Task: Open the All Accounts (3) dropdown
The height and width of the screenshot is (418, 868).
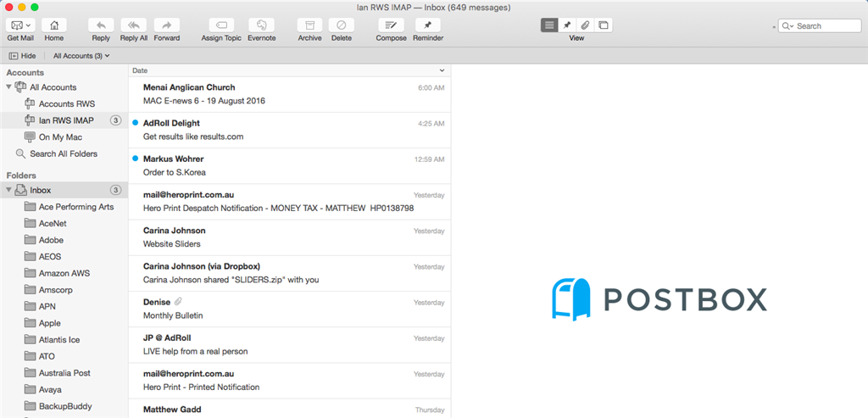Action: pyautogui.click(x=81, y=56)
